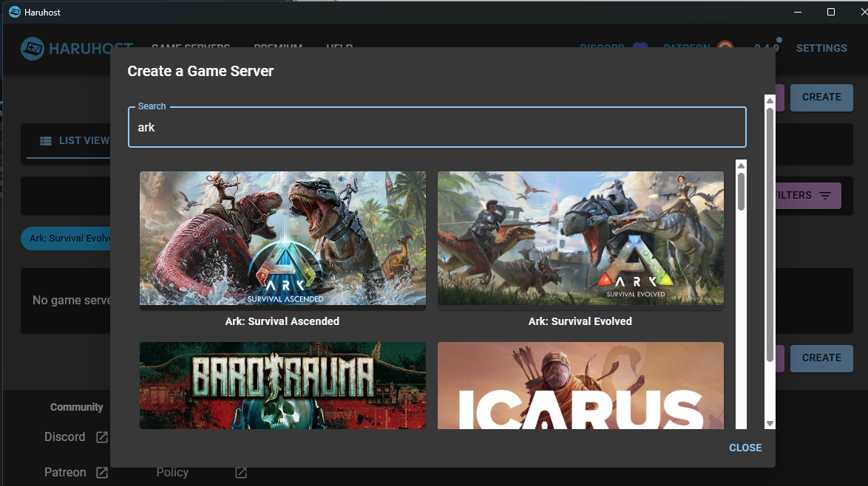
Task: Click the Search field containing 'ark'
Action: point(437,127)
